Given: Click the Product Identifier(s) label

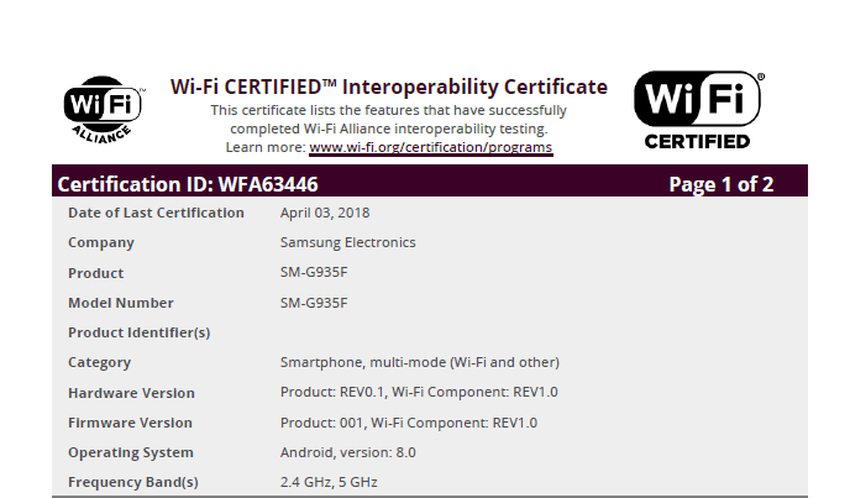Looking at the screenshot, I should (138, 332).
